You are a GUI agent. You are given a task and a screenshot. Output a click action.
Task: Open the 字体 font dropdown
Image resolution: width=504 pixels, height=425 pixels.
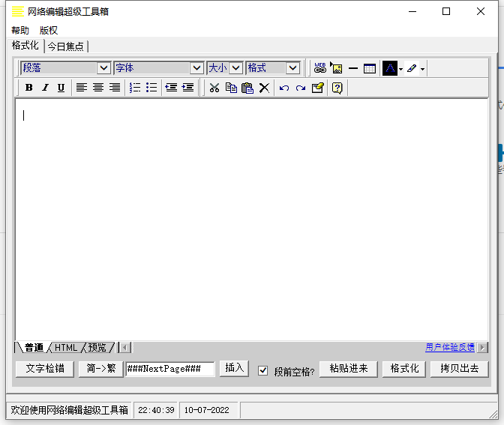[x=196, y=68]
